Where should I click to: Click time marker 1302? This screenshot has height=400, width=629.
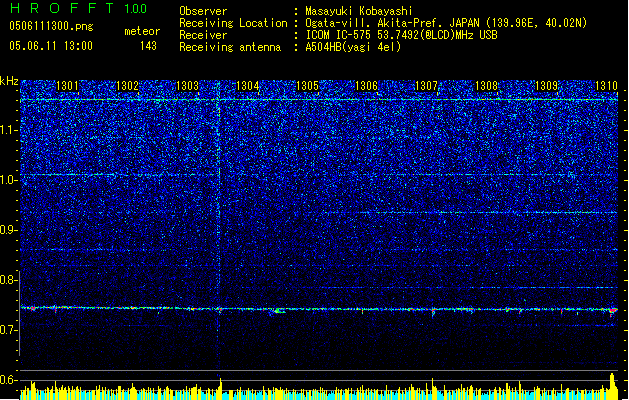coord(127,86)
